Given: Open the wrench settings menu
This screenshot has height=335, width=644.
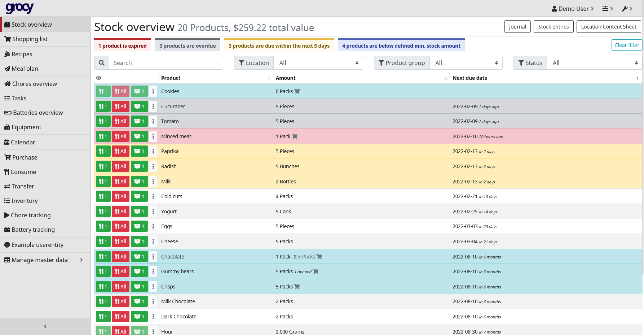Looking at the screenshot, I should 627,9.
